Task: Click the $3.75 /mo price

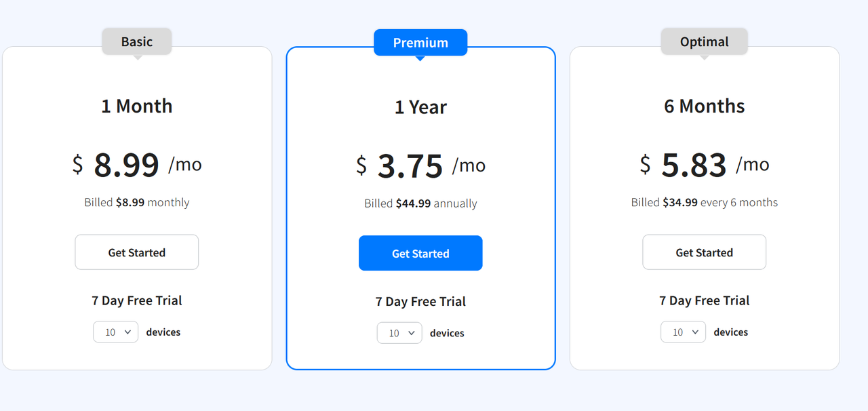Action: (420, 165)
